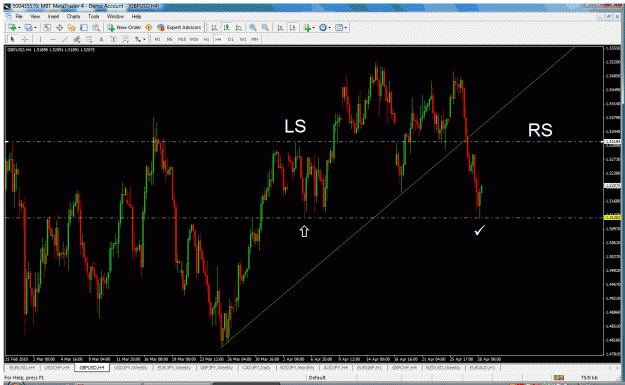The height and width of the screenshot is (385, 625).
Task: Open the Market Watch window icon
Action: coord(47,27)
